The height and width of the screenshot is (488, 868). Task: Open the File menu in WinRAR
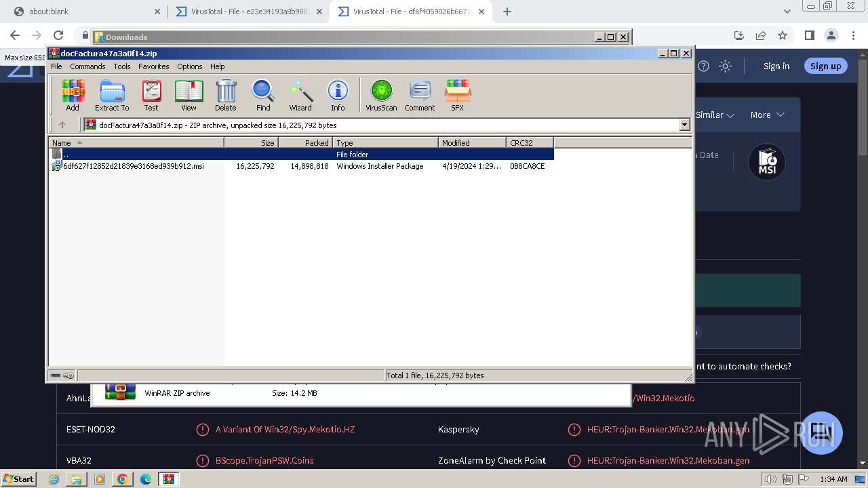(x=56, y=66)
